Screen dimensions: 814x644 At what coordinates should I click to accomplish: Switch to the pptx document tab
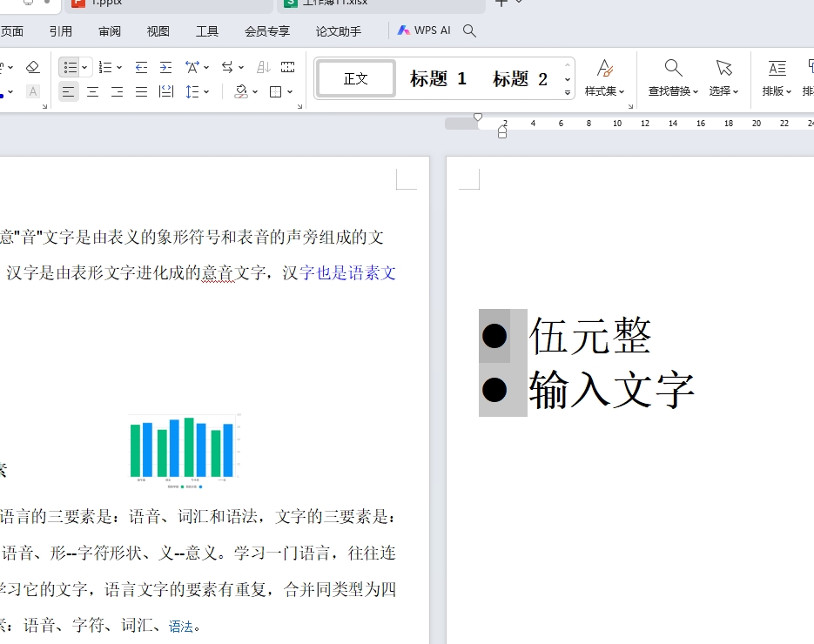[169, 4]
